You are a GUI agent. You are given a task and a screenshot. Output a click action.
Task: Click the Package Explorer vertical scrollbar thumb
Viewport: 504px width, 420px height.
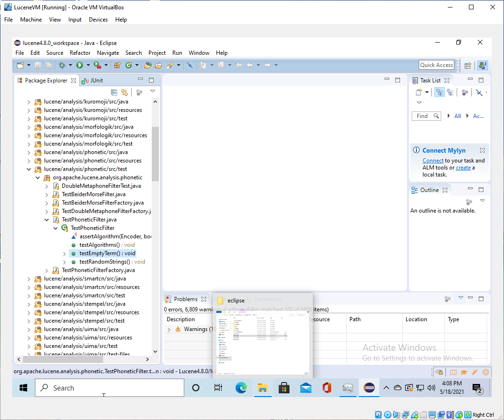[155, 155]
